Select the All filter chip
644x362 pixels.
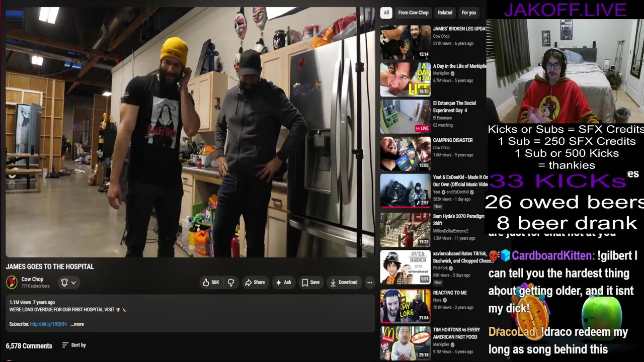coord(386,13)
